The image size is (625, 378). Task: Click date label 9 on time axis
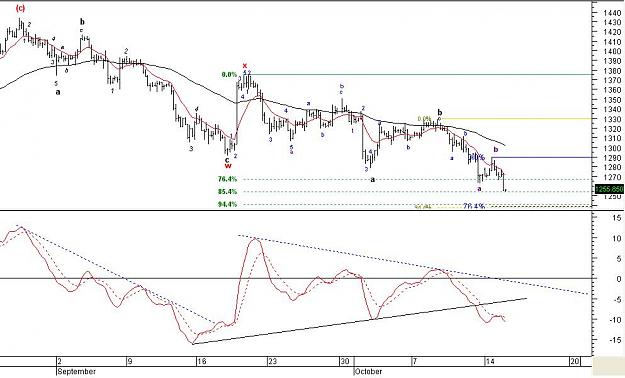(129, 362)
